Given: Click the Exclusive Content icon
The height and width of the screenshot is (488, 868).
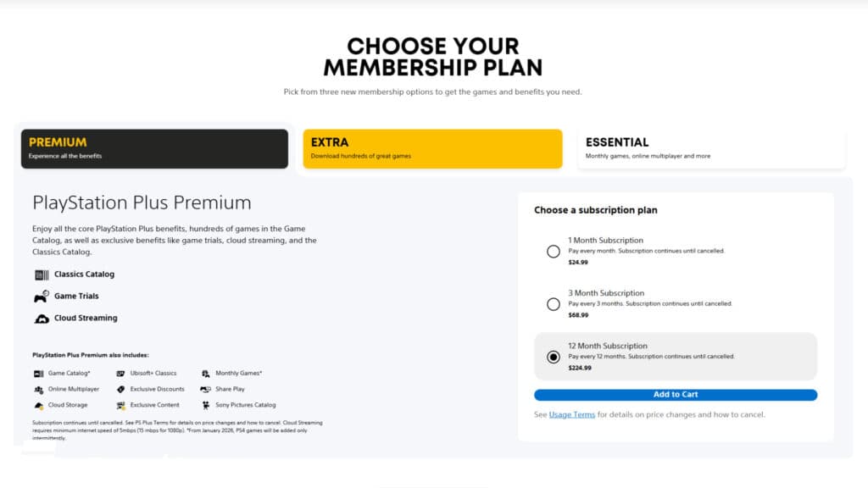Looking at the screenshot, I should (121, 405).
